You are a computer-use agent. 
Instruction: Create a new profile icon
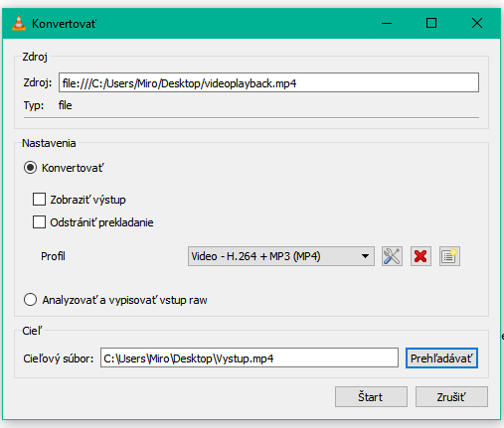click(x=449, y=256)
